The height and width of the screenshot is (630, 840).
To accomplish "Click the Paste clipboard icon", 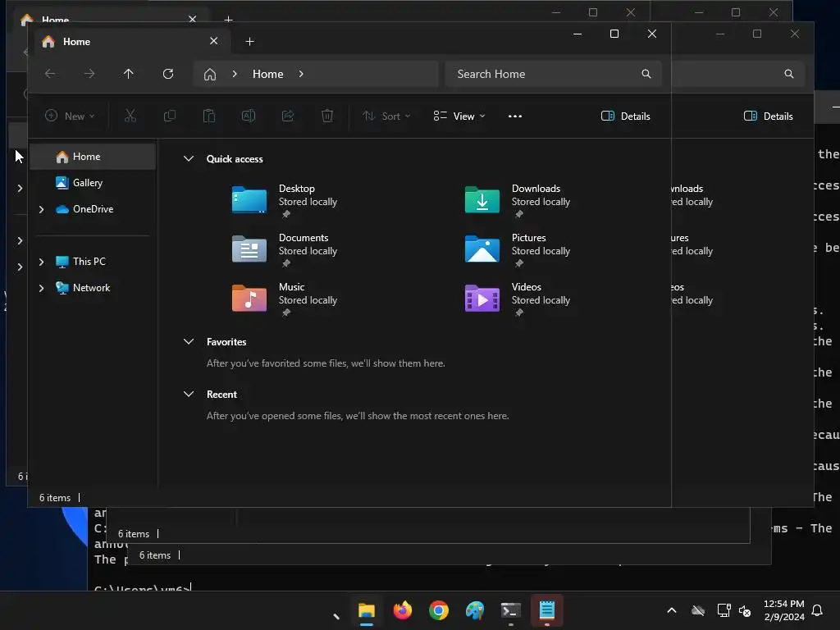I will [x=209, y=116].
